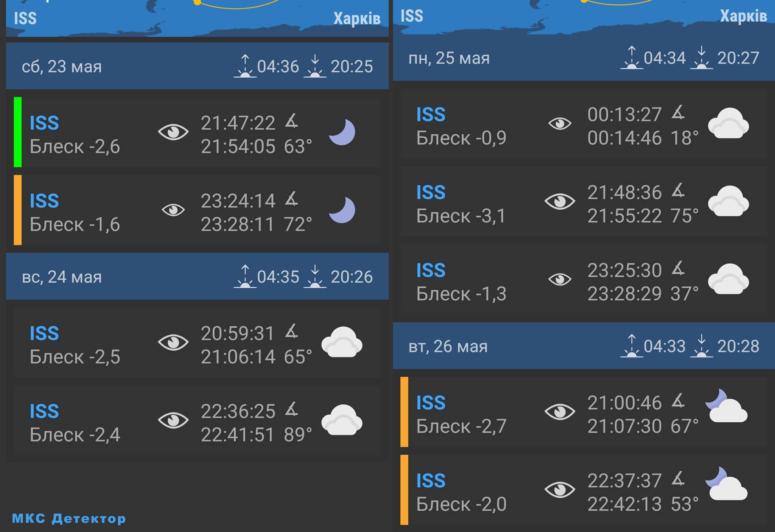
Task: Click the elevation angle icon above 89°
Action: [x=291, y=410]
